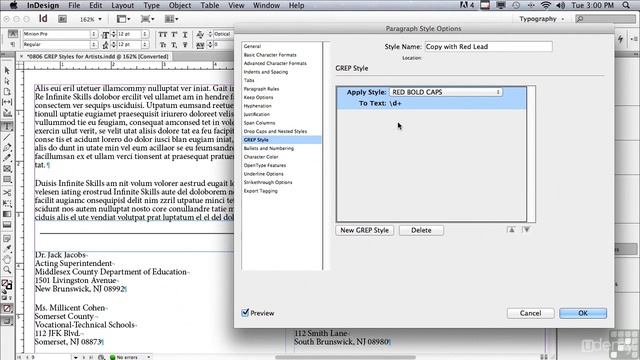The width and height of the screenshot is (640, 360).
Task: Click the To Text \d+ expression
Action: coord(395,104)
